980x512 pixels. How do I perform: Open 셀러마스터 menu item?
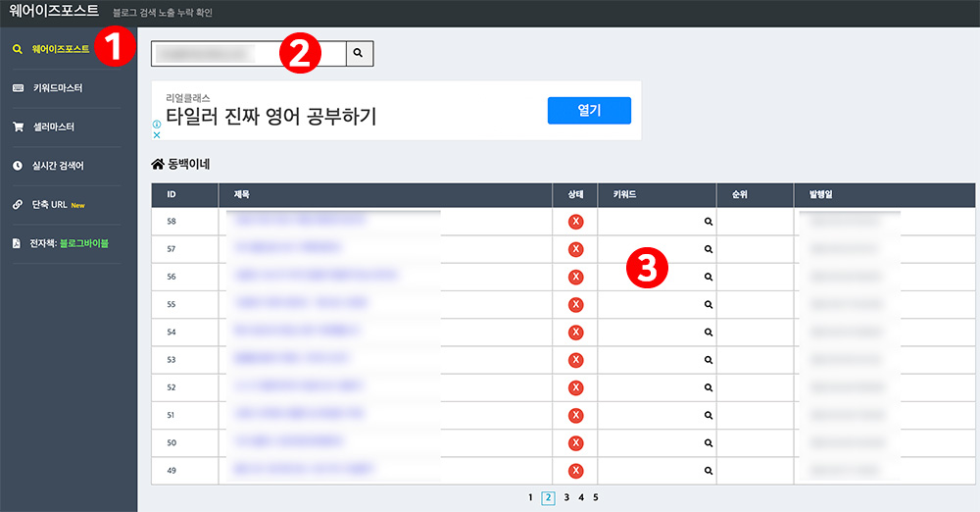[x=54, y=128]
